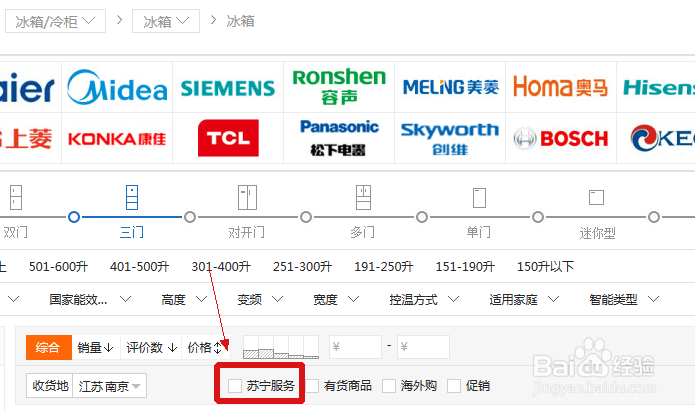Select the Homa 奥马 brand logo
The image size is (695, 412).
point(560,86)
